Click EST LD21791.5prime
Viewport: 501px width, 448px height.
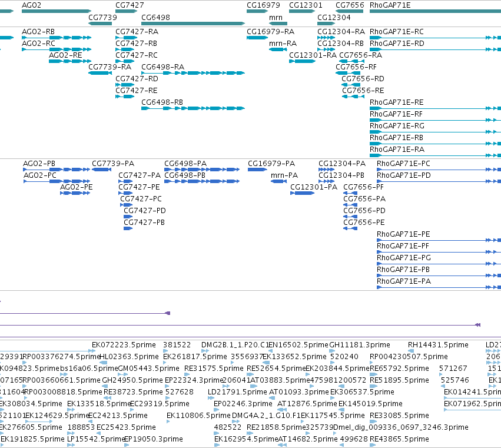[237, 392]
